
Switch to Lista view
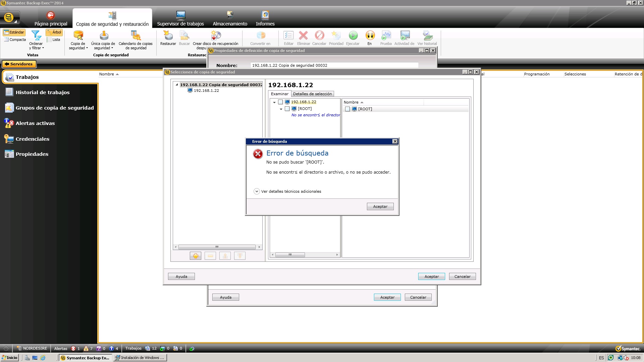(54, 40)
